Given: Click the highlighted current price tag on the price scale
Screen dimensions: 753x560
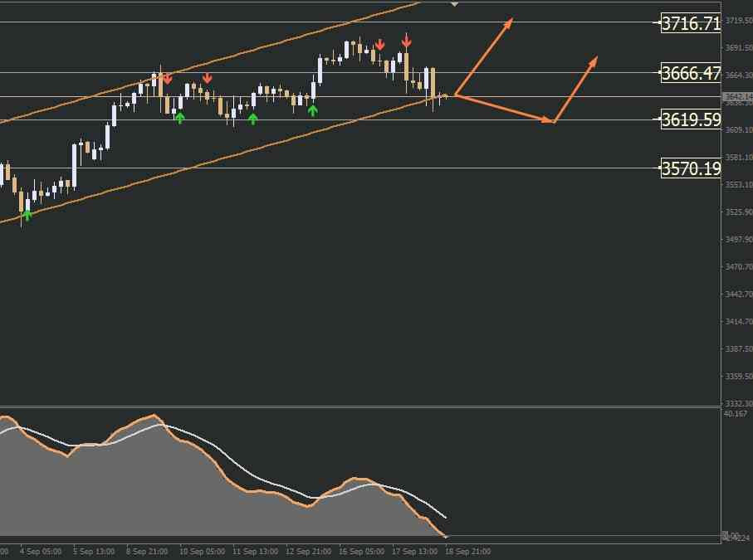Looking at the screenshot, I should (x=737, y=96).
